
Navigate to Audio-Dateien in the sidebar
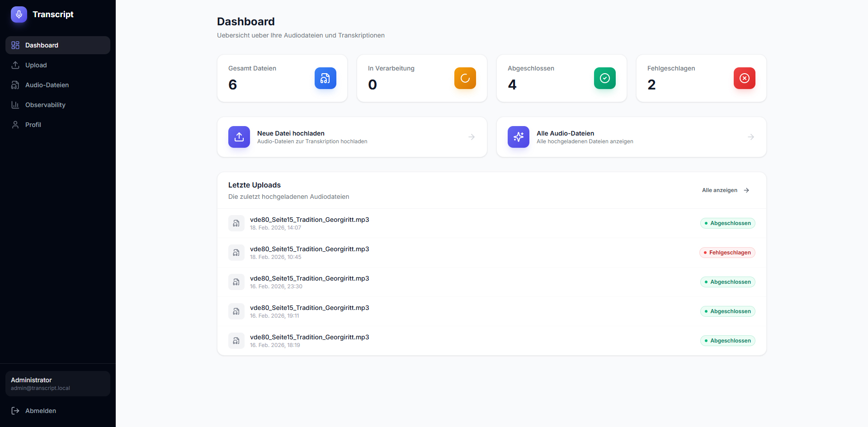point(47,85)
